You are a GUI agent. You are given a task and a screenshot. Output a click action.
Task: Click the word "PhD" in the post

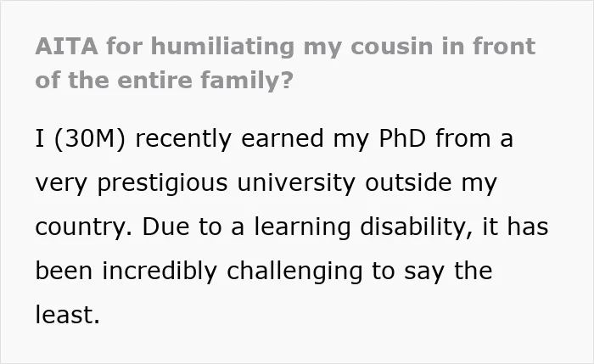402,138
